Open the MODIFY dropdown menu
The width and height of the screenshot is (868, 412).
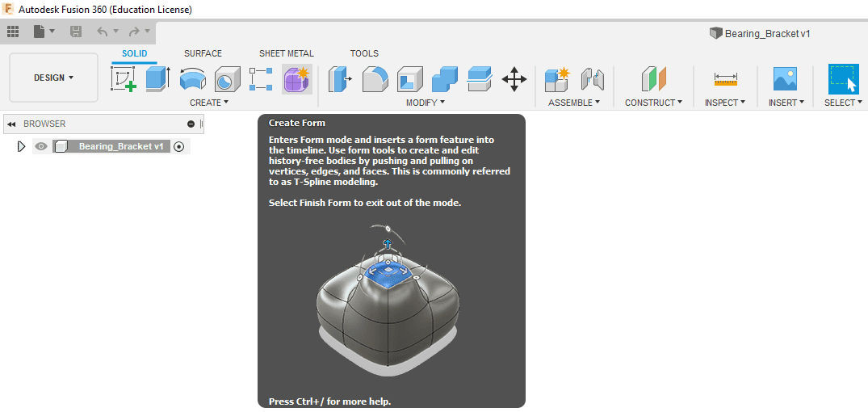426,103
